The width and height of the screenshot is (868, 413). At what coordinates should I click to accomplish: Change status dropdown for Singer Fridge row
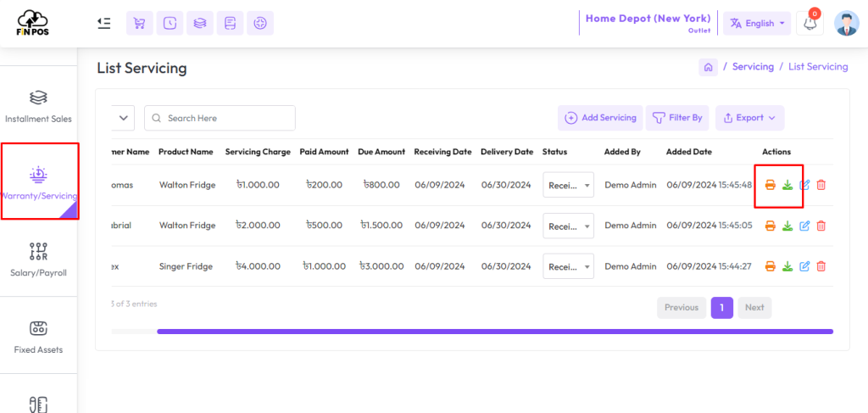click(x=569, y=266)
